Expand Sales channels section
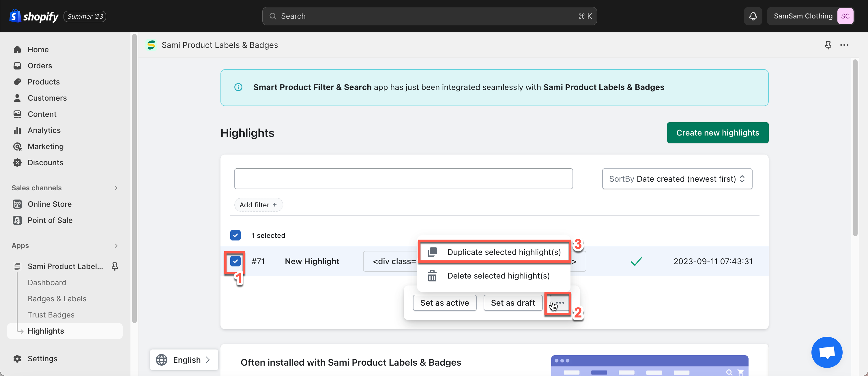868x376 pixels. [x=116, y=188]
